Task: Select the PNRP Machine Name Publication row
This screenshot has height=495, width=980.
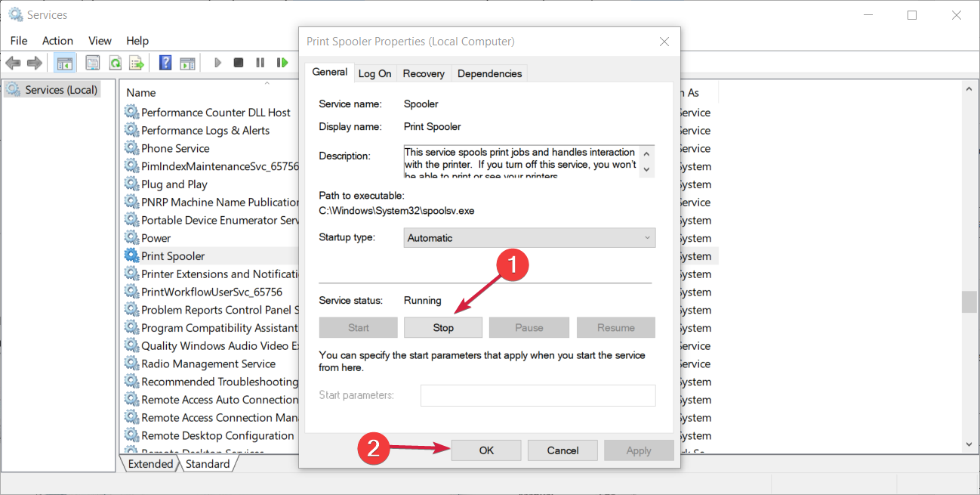Action: tap(211, 202)
